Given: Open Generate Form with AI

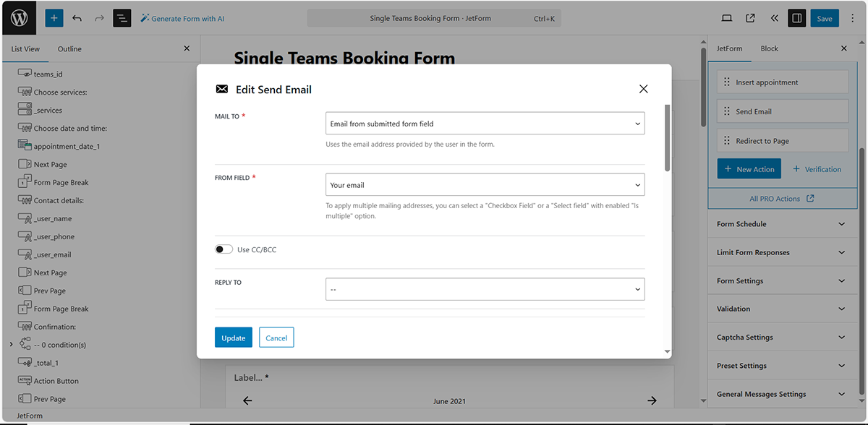Looking at the screenshot, I should [182, 18].
